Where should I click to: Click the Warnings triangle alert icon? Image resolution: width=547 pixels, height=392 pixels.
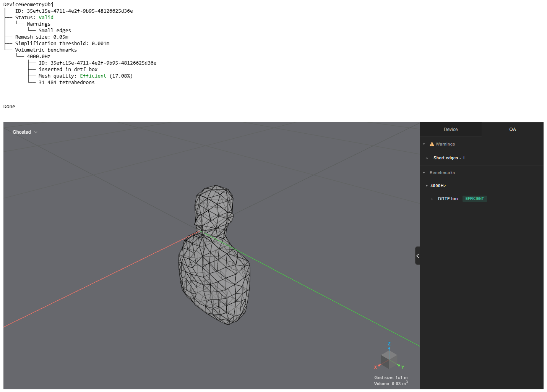click(x=432, y=144)
